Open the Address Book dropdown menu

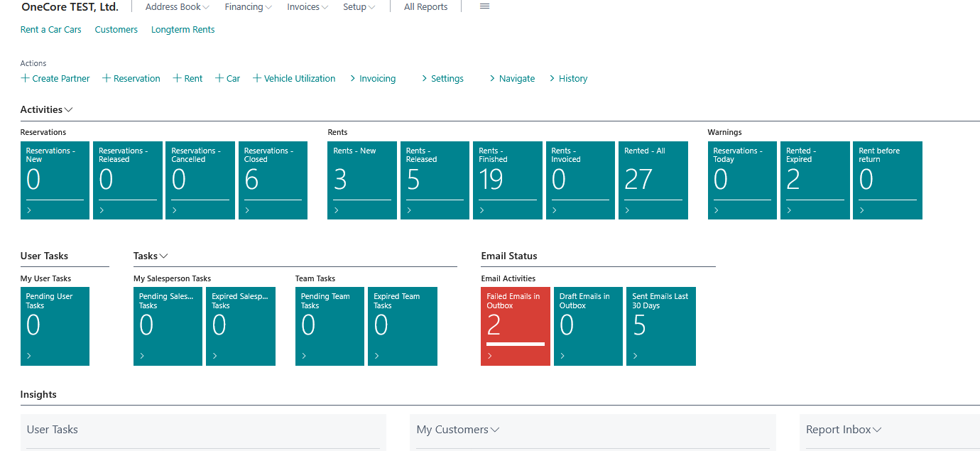click(177, 7)
